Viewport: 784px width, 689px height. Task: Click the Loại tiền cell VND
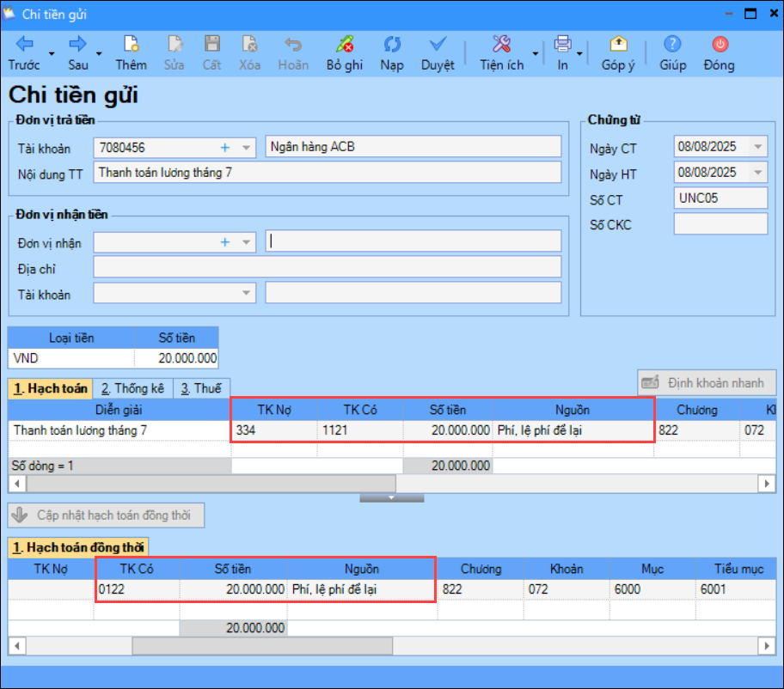71,358
